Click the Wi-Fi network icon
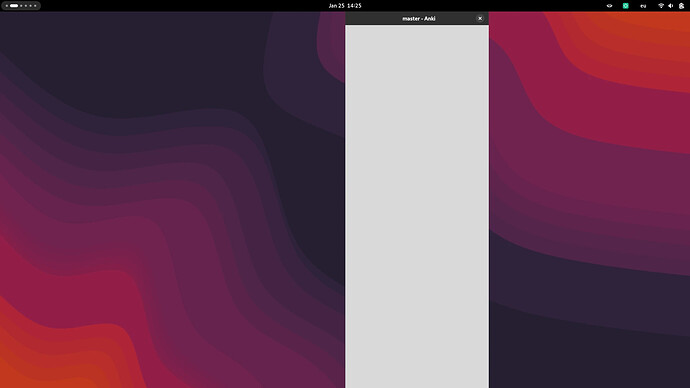Screen dimensions: 690x388 [x=661, y=6]
